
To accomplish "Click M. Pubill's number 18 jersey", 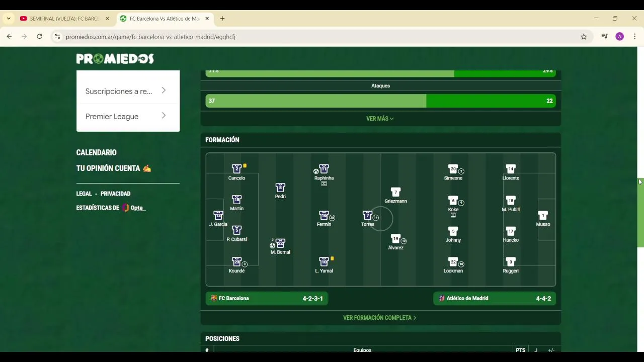I will pyautogui.click(x=511, y=200).
